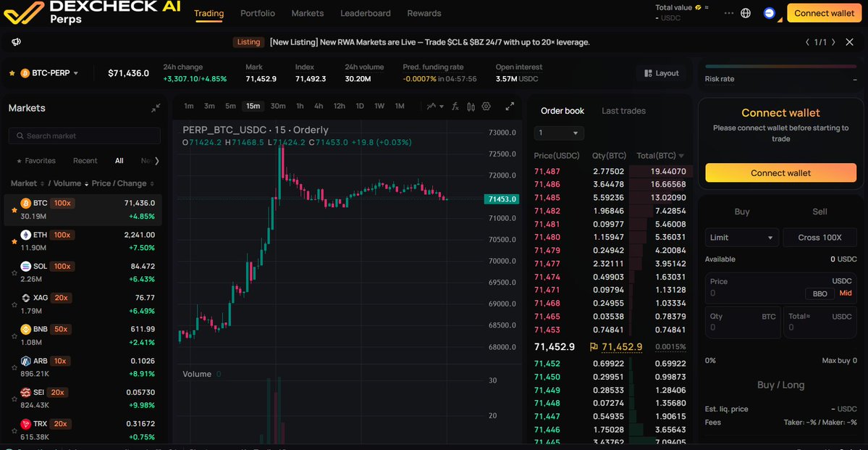
Task: Collapse the Markets panel
Action: (156, 108)
